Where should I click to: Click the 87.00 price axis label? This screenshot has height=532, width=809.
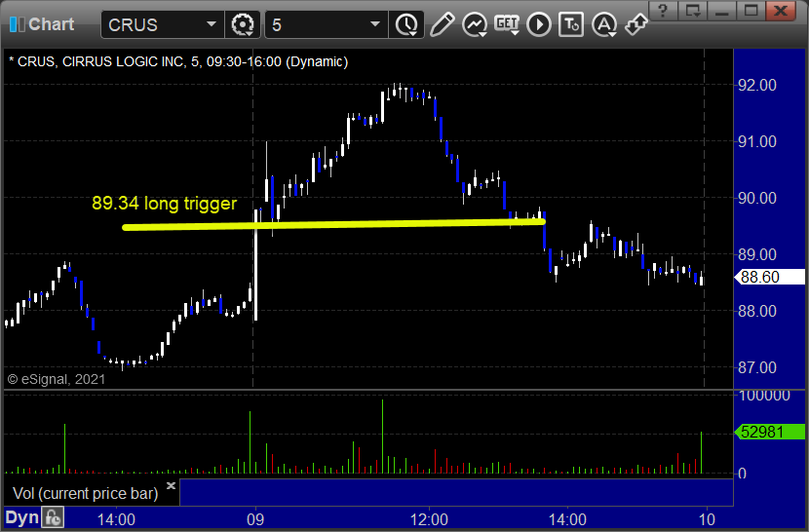[x=757, y=368]
